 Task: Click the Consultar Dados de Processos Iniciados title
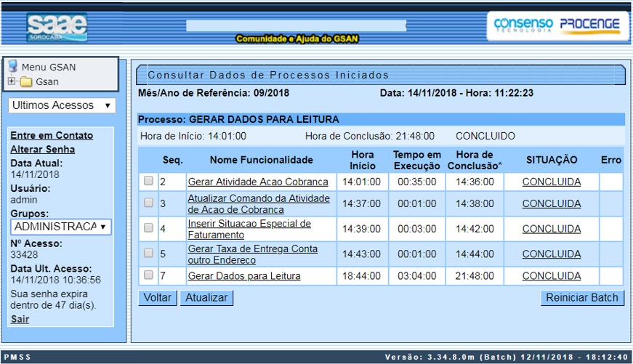(x=268, y=75)
